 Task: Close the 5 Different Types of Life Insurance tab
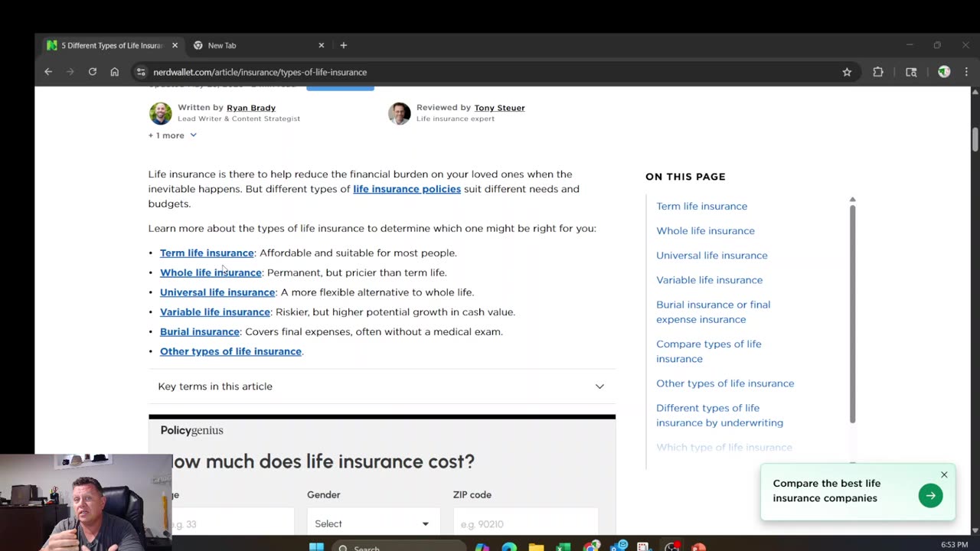tap(175, 45)
